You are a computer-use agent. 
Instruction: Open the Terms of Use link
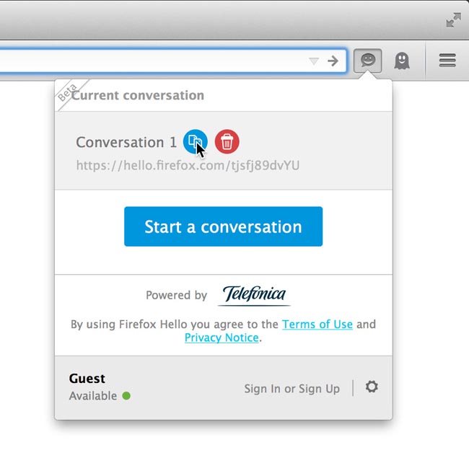tap(317, 325)
